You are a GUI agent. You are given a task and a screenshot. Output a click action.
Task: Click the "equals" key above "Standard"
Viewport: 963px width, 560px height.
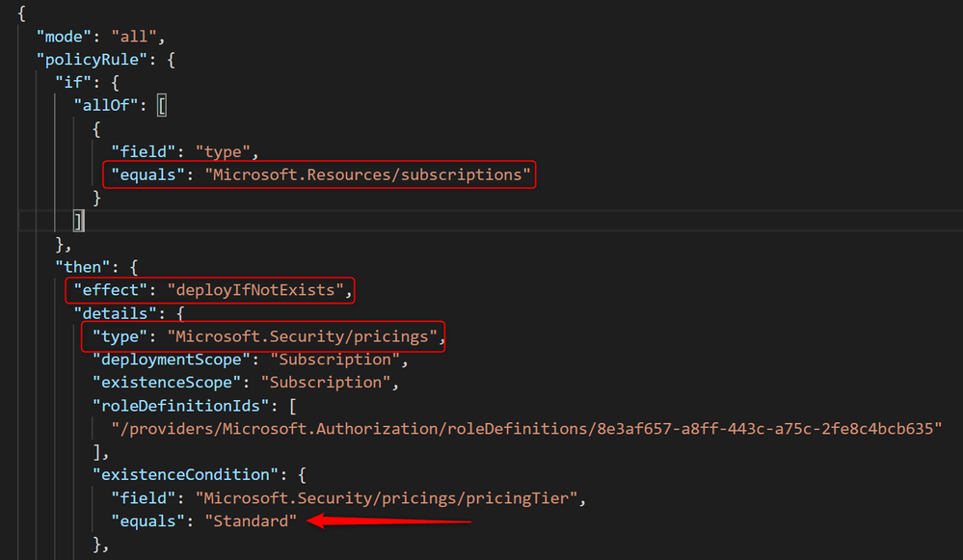pyautogui.click(x=148, y=521)
